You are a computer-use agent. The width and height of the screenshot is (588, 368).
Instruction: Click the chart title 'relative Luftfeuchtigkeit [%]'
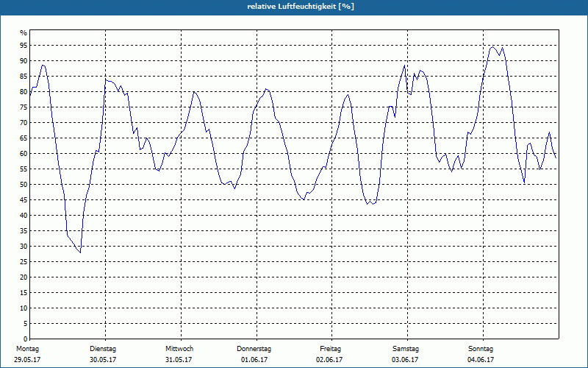tap(301, 7)
